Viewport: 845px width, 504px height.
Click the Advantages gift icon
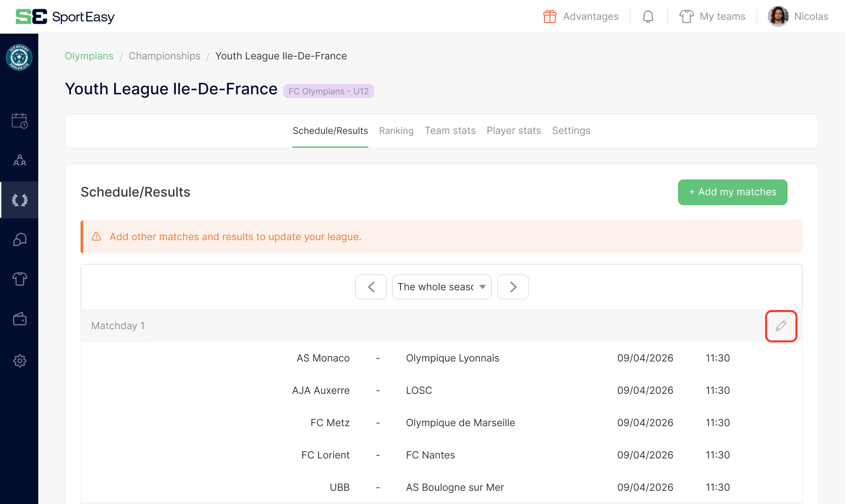pos(549,16)
